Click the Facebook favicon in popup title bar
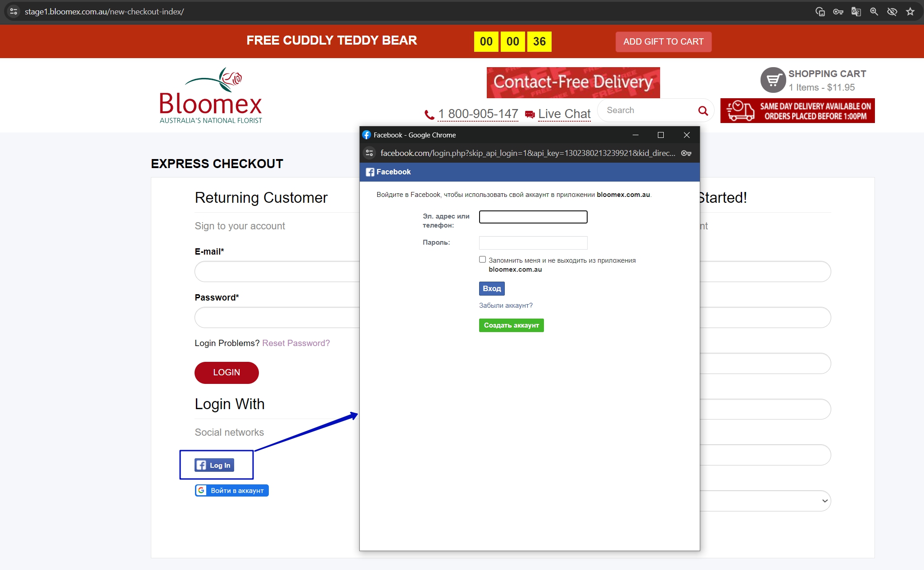This screenshot has width=924, height=570. 367,135
